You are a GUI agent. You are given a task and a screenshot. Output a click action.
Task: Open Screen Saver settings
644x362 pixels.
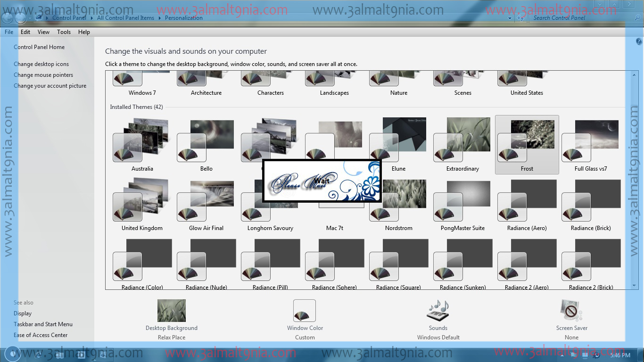(x=571, y=319)
